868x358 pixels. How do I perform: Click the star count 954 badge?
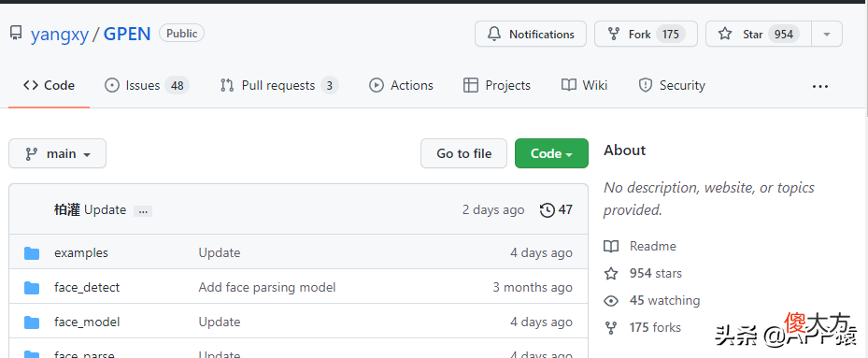tap(784, 35)
